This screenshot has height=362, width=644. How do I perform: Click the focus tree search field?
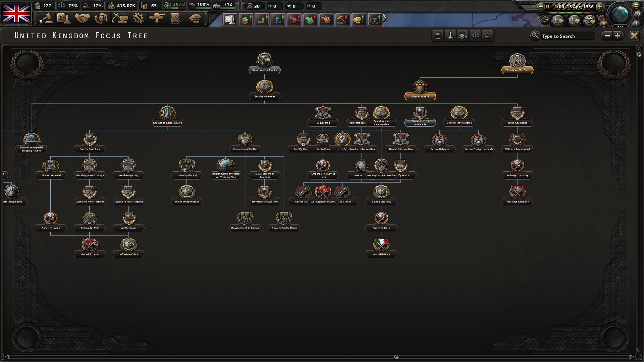tap(568, 36)
